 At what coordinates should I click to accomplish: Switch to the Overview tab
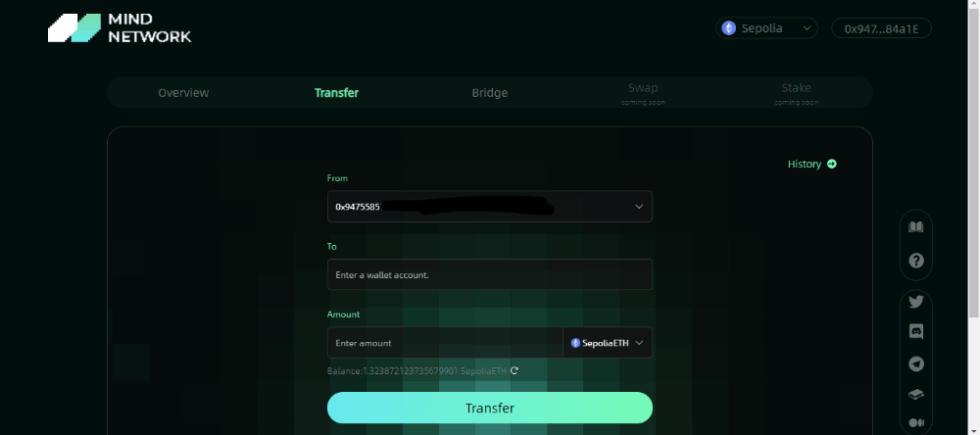click(x=183, y=92)
